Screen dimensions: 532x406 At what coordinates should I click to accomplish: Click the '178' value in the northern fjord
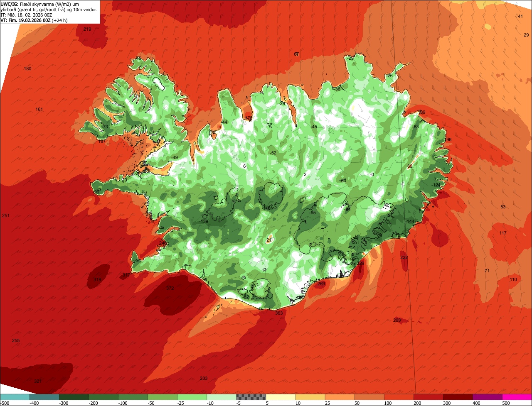[249, 118]
